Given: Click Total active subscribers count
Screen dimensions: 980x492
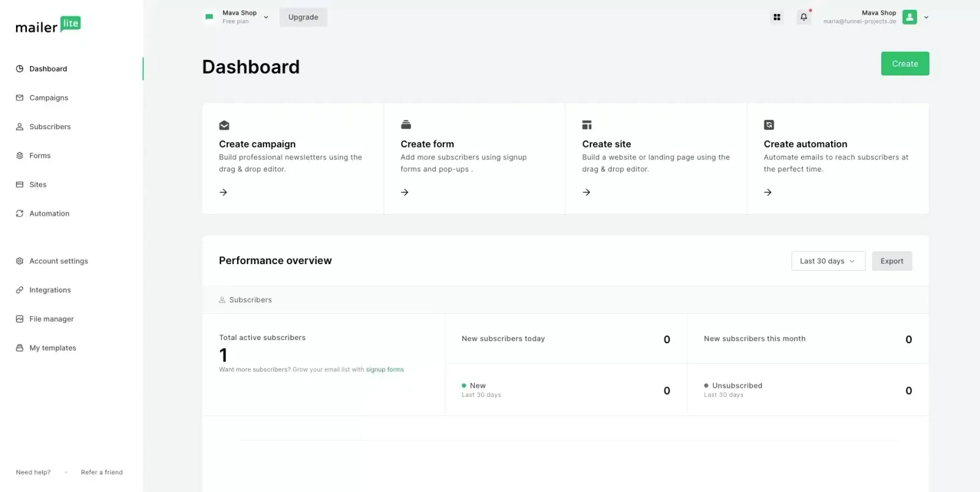Looking at the screenshot, I should click(x=224, y=355).
